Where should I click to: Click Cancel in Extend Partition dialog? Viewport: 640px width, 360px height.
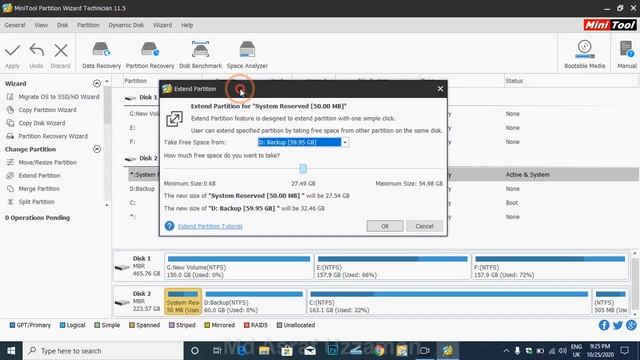[424, 226]
